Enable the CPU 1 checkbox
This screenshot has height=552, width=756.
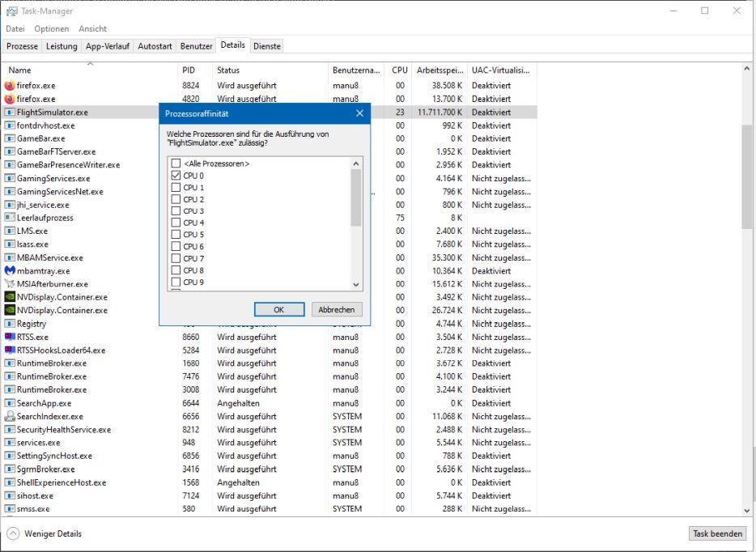coord(176,188)
